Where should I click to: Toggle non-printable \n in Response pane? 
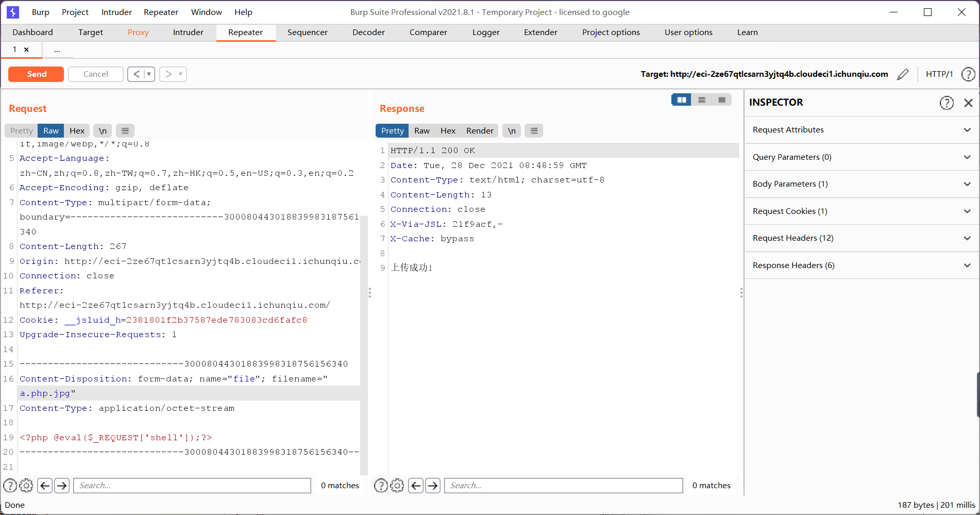point(512,131)
